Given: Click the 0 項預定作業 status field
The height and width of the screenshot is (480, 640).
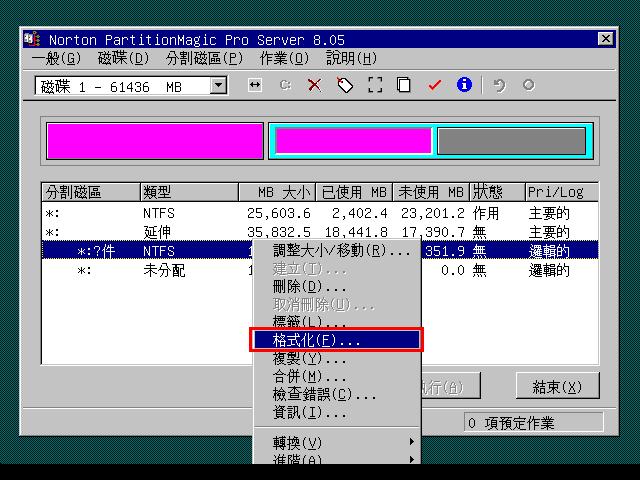Looking at the screenshot, I should [x=533, y=423].
